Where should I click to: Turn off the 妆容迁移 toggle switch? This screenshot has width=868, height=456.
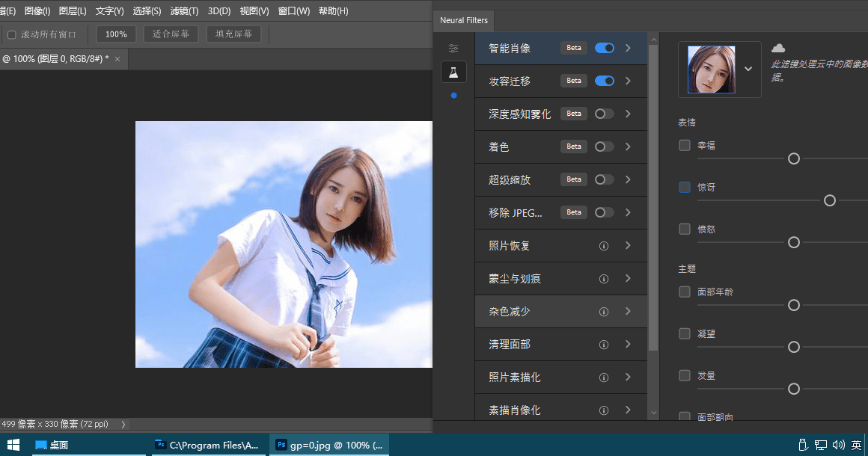[x=603, y=80]
